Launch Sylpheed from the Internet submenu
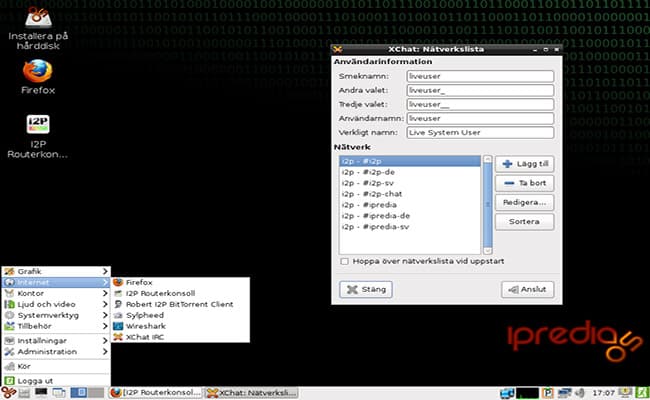Screen dimensions: 650x400 pos(180,315)
